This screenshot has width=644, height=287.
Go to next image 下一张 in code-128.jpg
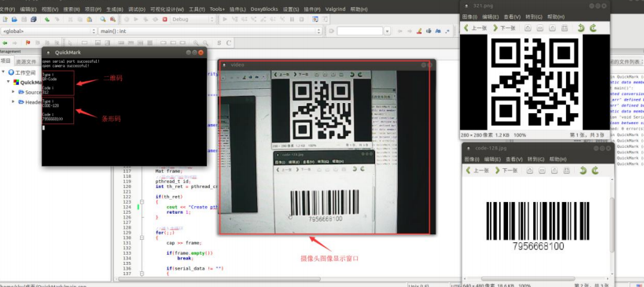pyautogui.click(x=506, y=171)
